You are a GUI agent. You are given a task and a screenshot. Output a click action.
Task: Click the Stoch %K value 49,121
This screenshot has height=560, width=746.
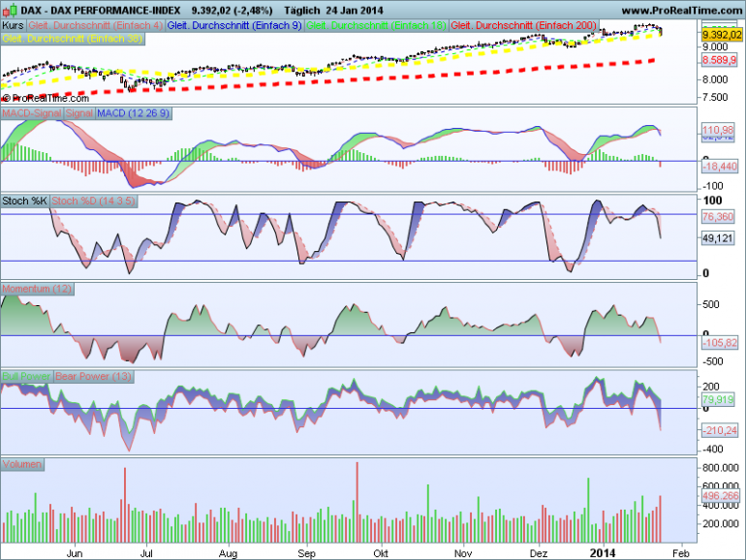[719, 238]
